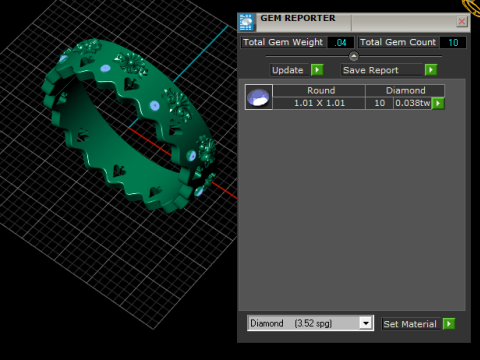Click the Total Gem Weight value .04
This screenshot has height=360, width=480.
click(x=340, y=43)
